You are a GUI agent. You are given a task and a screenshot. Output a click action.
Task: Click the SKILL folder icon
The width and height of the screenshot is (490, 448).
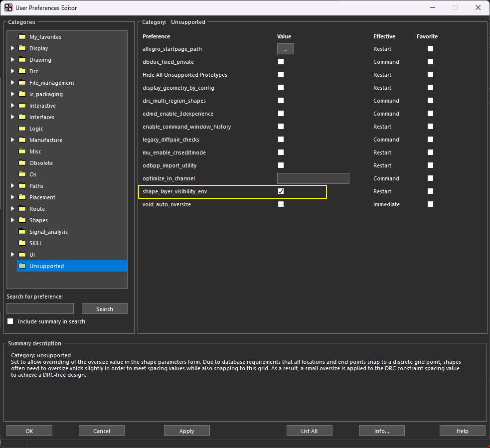(x=22, y=243)
